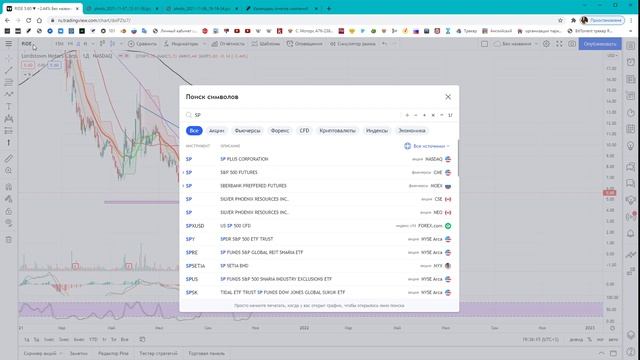
Task: Open Симулятор рынка replay button
Action: [352, 44]
